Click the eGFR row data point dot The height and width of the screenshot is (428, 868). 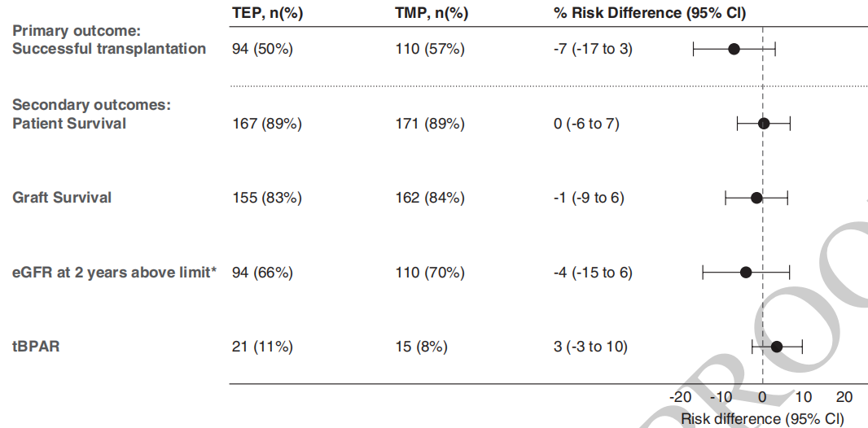(x=746, y=272)
